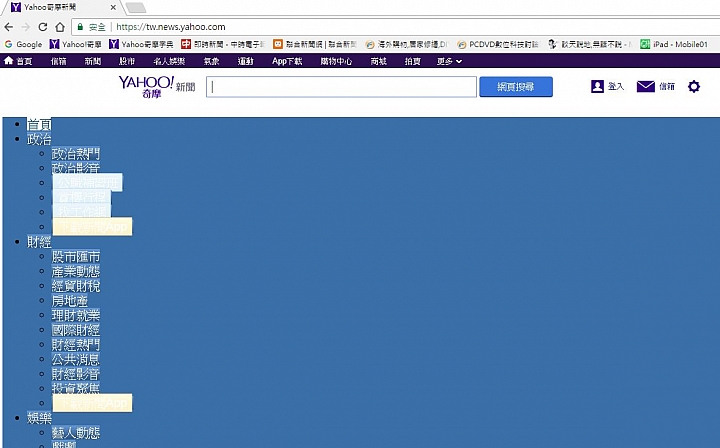This screenshot has height=448, width=720.
Task: Open a new tab with the blank tab button
Action: 135,7
